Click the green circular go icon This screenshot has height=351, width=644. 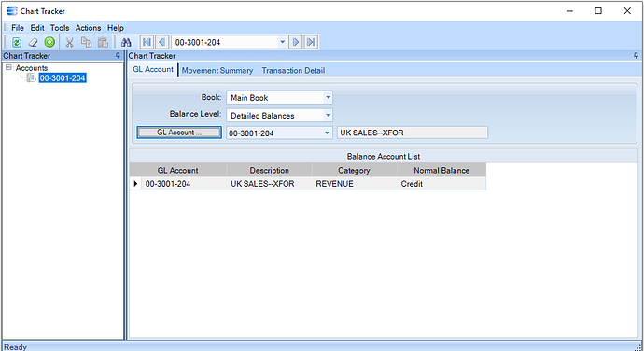[49, 42]
